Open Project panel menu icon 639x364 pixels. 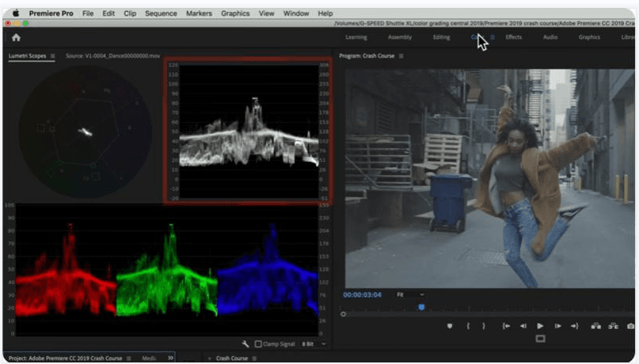coord(129,358)
